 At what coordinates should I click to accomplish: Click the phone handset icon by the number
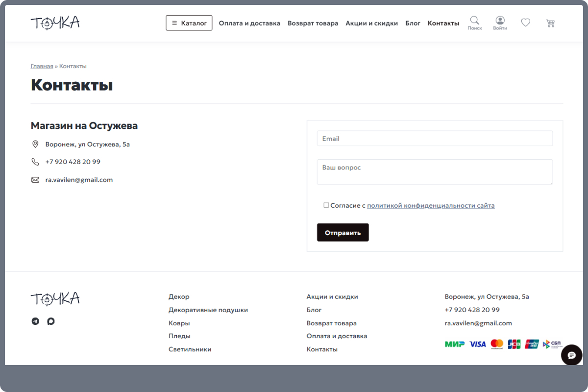tap(35, 162)
